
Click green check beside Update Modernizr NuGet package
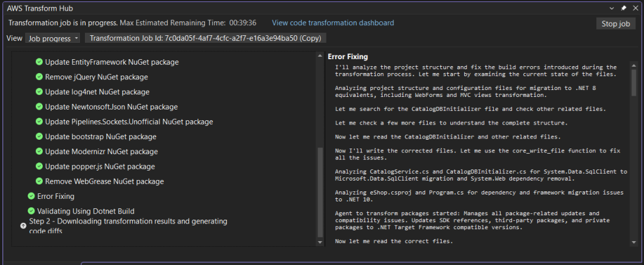40,151
